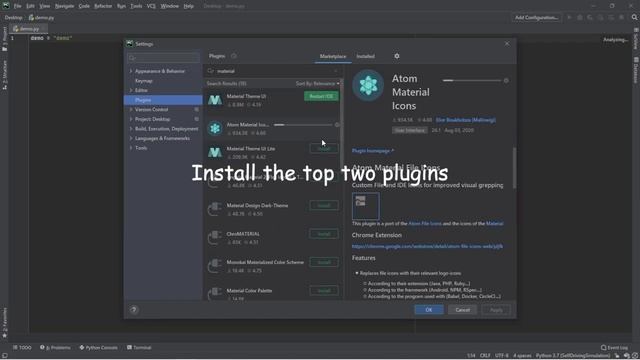The image size is (640, 360).
Task: Cancel Atom Material Icons download in list row
Action: point(337,124)
